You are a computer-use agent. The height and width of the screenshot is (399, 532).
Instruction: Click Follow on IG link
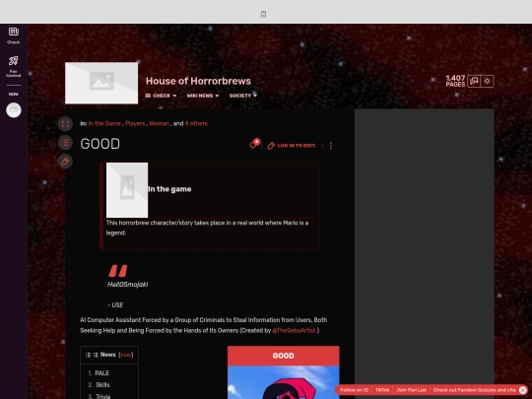355,390
